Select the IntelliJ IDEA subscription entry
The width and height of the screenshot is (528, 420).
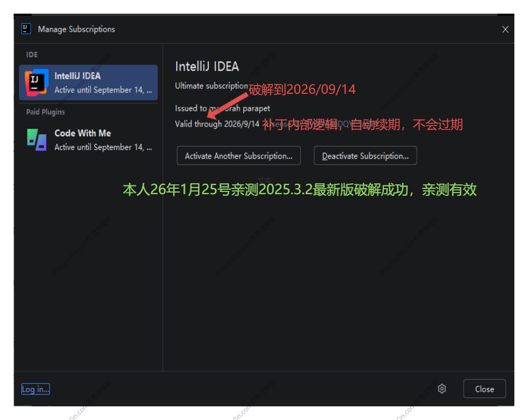[x=88, y=82]
